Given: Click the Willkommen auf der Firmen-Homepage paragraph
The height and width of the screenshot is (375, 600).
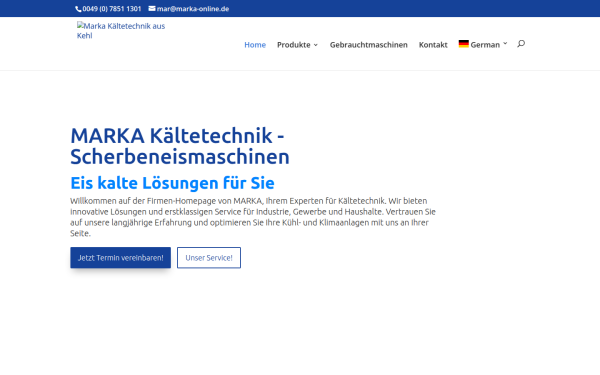Looking at the screenshot, I should (253, 217).
